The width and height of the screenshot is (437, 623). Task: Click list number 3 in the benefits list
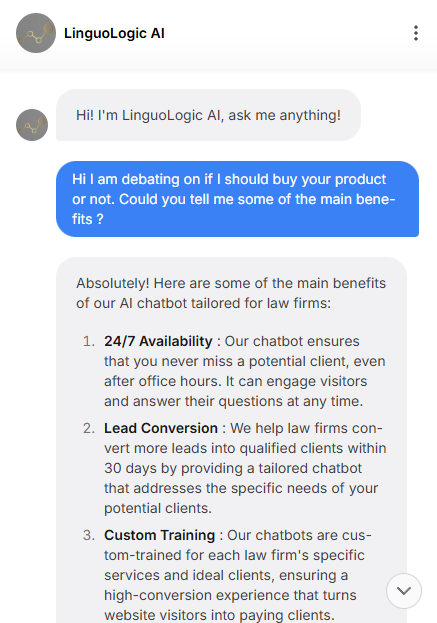tap(89, 535)
